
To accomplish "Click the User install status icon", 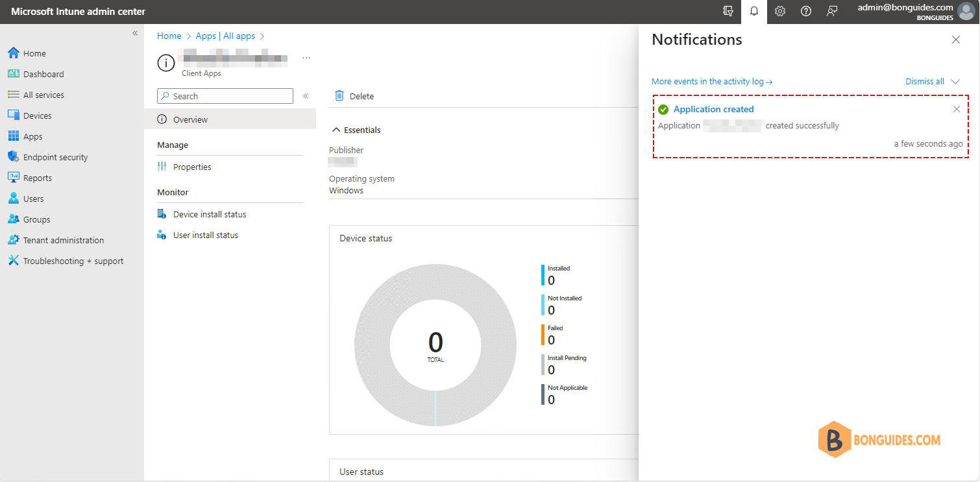I will (162, 235).
